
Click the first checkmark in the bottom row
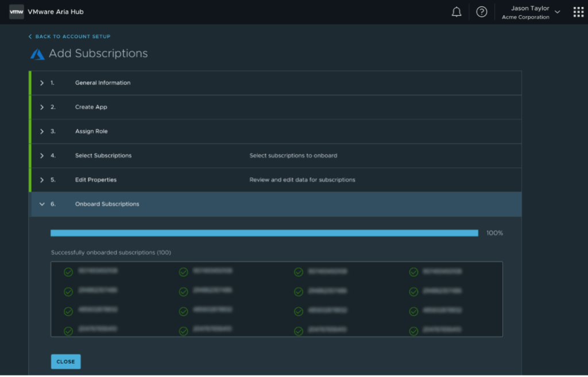pos(68,331)
